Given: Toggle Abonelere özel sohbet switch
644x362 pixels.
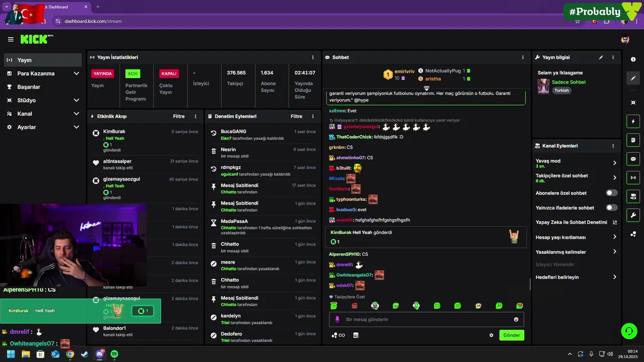Looking at the screenshot, I should 612,193.
